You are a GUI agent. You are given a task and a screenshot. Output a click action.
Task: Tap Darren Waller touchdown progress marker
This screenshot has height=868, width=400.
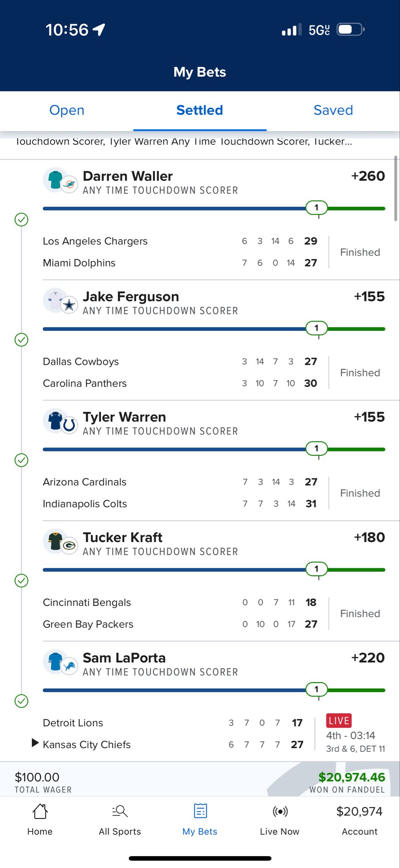(316, 208)
